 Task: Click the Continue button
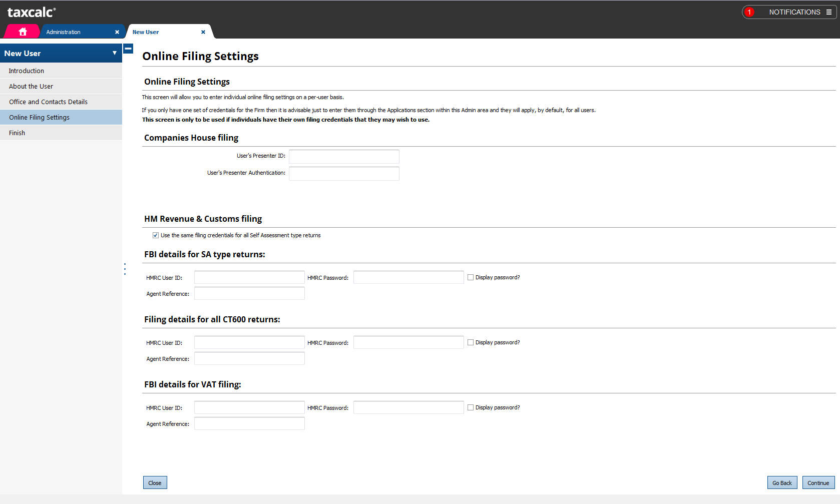click(x=818, y=482)
